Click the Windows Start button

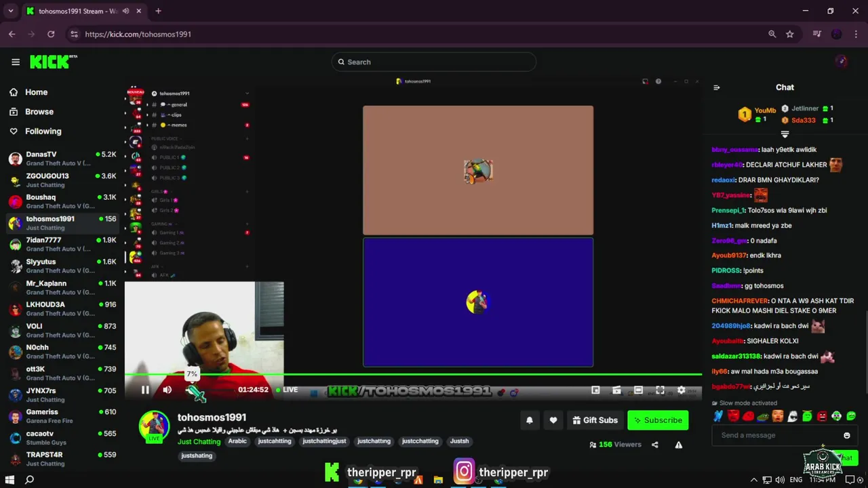(x=9, y=480)
